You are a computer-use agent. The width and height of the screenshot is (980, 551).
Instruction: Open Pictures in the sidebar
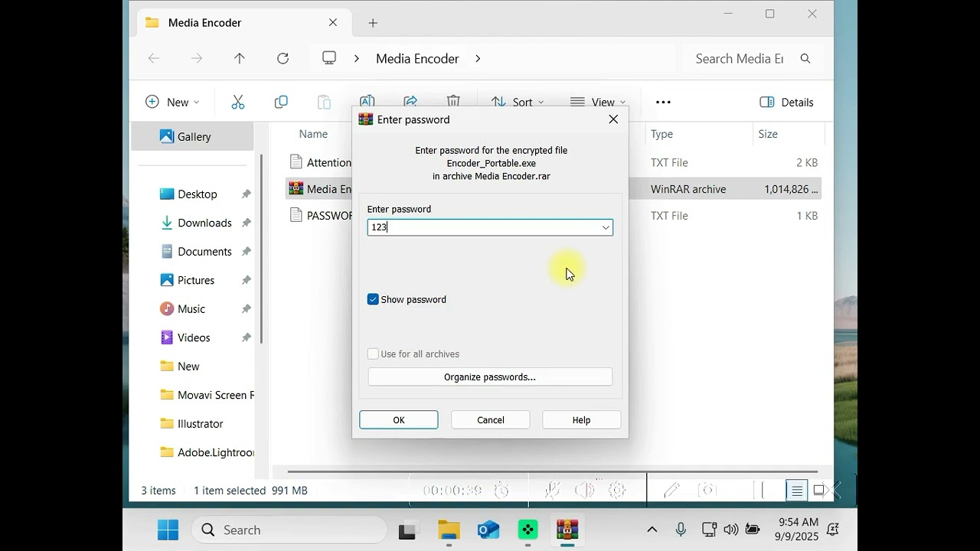pyautogui.click(x=196, y=280)
